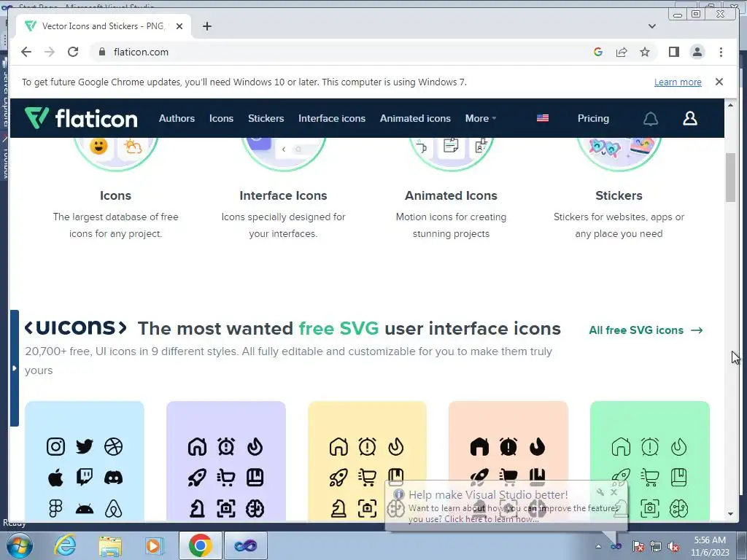Switch to Visual Studio on taskbar
Screen dimensions: 747x560
point(246,545)
